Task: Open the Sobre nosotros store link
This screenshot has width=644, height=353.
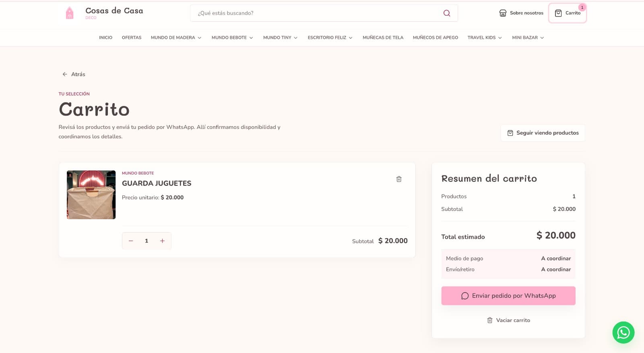Action: click(521, 13)
